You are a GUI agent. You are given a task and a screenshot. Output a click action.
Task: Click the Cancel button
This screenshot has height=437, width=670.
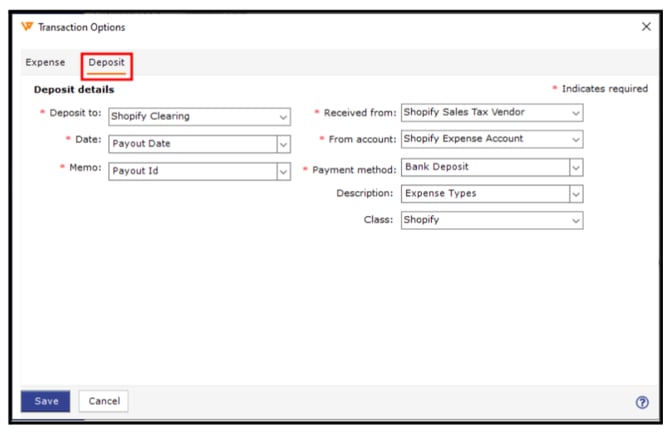(104, 401)
